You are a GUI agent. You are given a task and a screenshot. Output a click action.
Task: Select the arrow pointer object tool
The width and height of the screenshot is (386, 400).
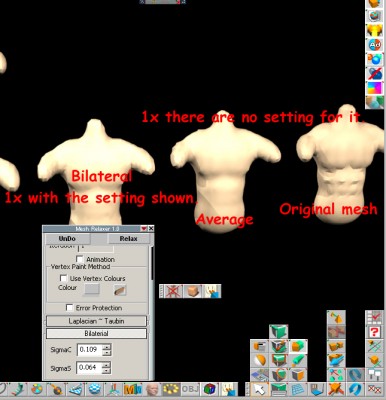tap(259, 389)
